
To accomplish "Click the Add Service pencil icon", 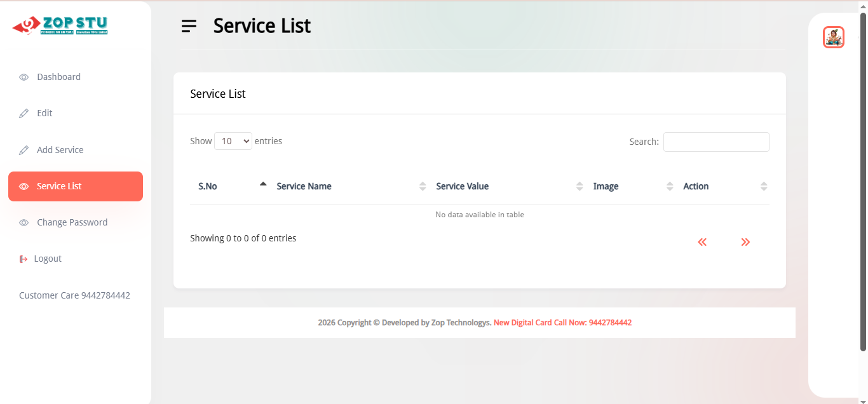I will pos(24,151).
